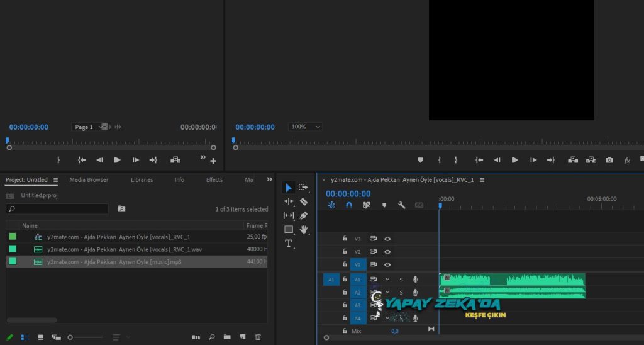Select the Selection tool arrow

[x=289, y=188]
